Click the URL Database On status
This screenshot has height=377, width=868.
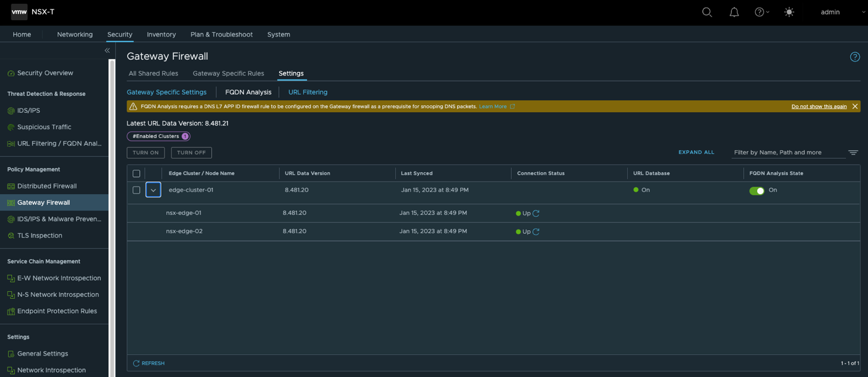[641, 190]
